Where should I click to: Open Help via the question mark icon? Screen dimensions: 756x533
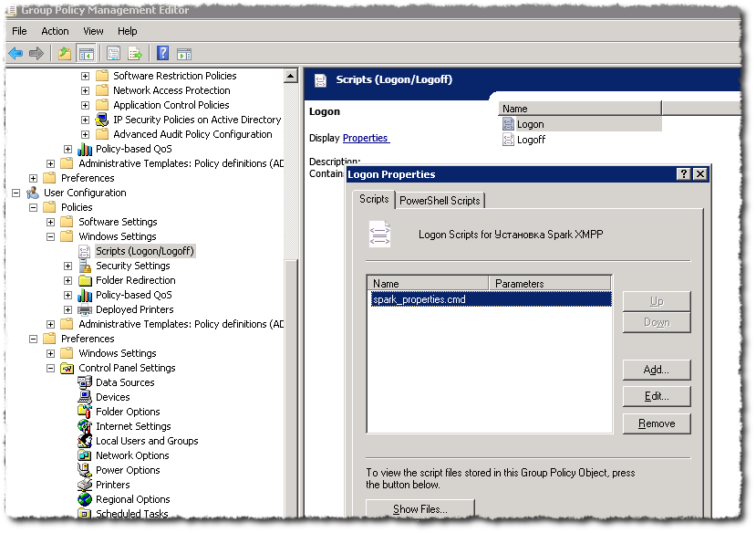[x=162, y=53]
